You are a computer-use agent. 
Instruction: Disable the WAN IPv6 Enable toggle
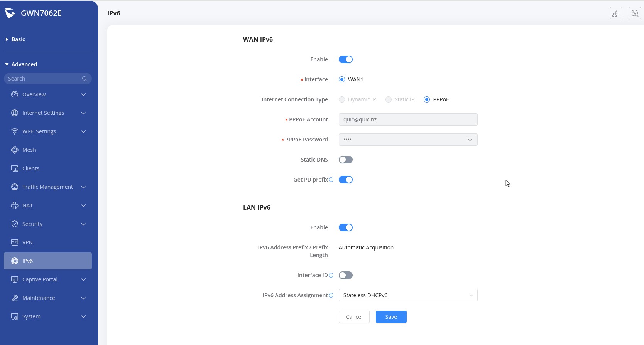[345, 59]
